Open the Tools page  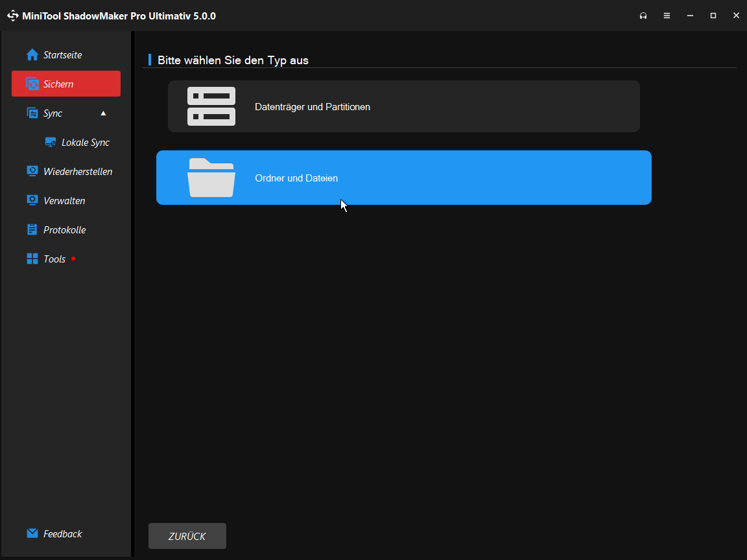tap(65, 259)
